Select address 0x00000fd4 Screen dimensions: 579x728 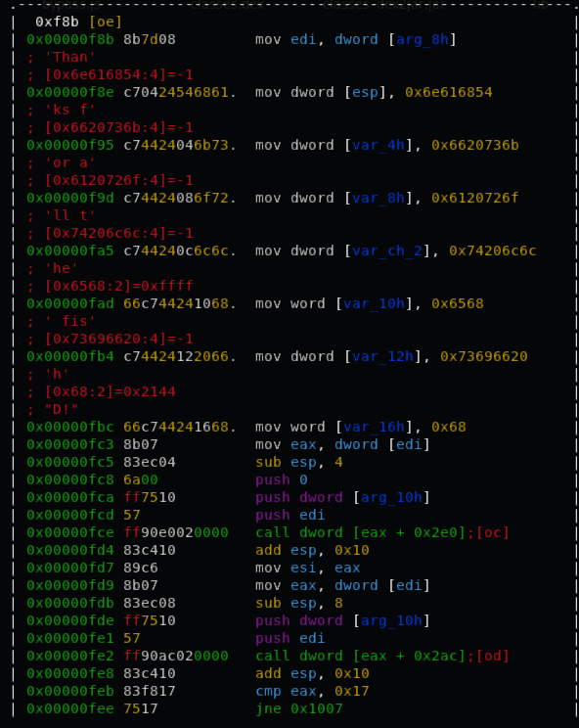(70, 551)
